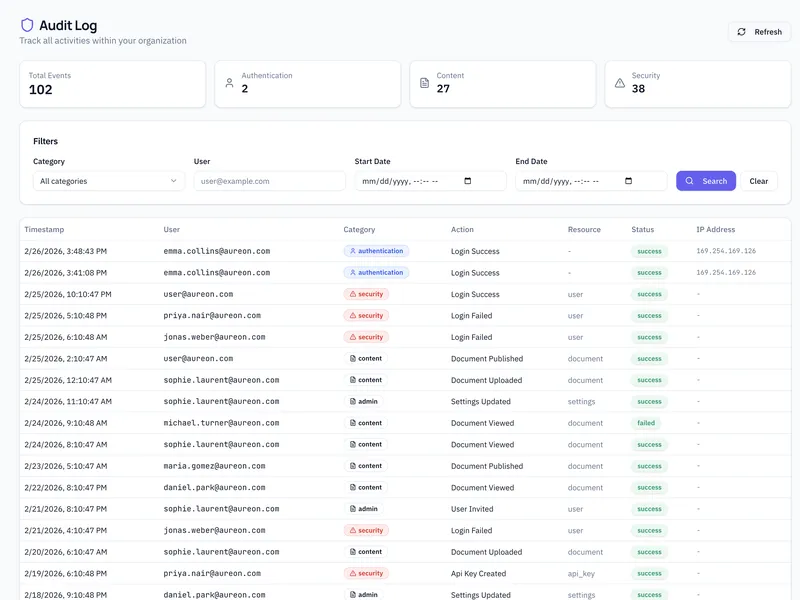Click IP 169.254.169.126 on 3:41:08 PM row
The width and height of the screenshot is (800, 600).
tap(726, 272)
